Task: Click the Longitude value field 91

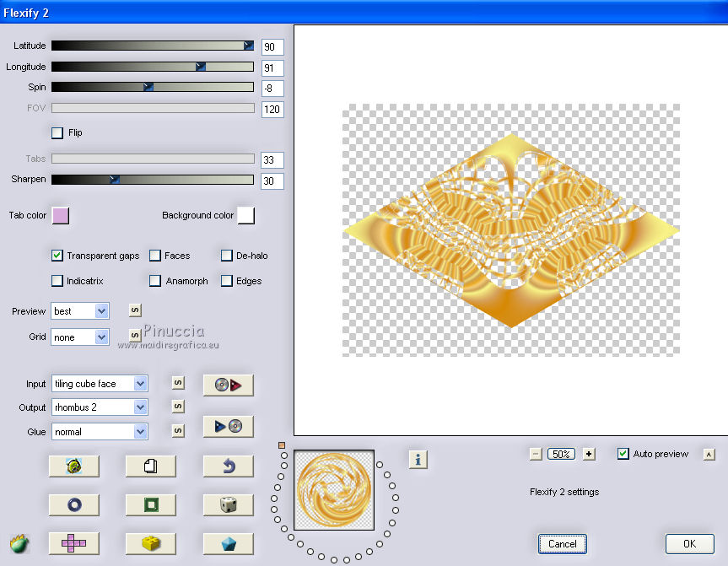Action: 272,67
